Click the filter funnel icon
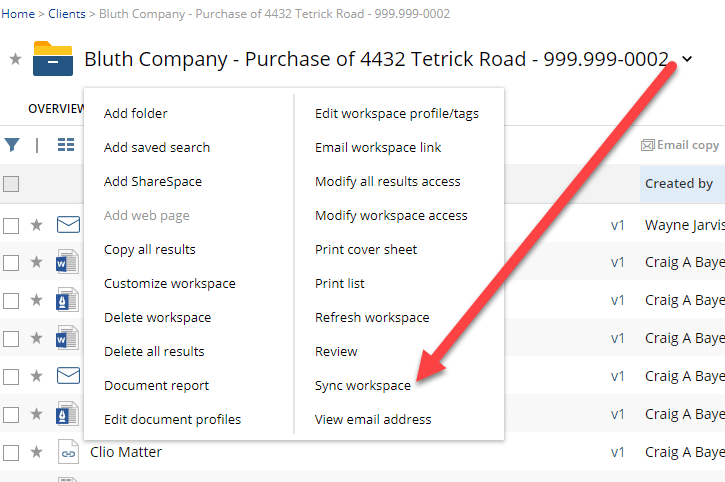The height and width of the screenshot is (482, 725). [x=12, y=145]
